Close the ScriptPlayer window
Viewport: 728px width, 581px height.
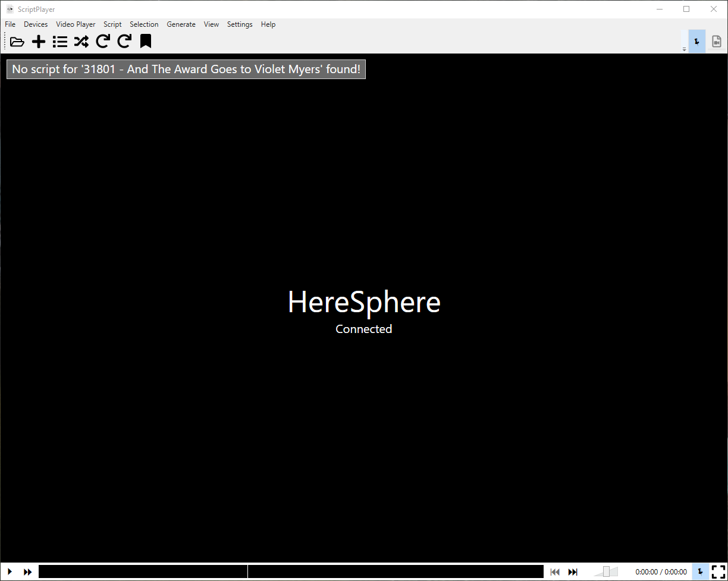tap(714, 9)
